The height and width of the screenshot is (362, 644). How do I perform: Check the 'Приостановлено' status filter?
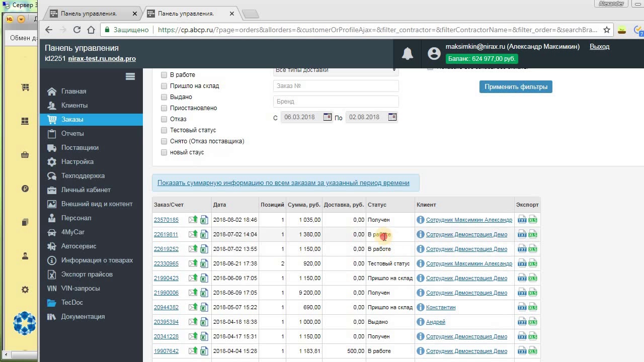164,108
